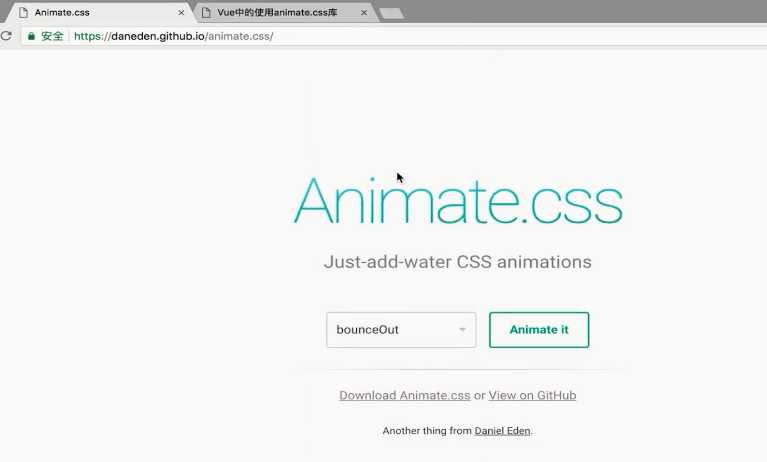The width and height of the screenshot is (767, 462).
Task: Close the Animate.css tab
Action: click(x=181, y=13)
